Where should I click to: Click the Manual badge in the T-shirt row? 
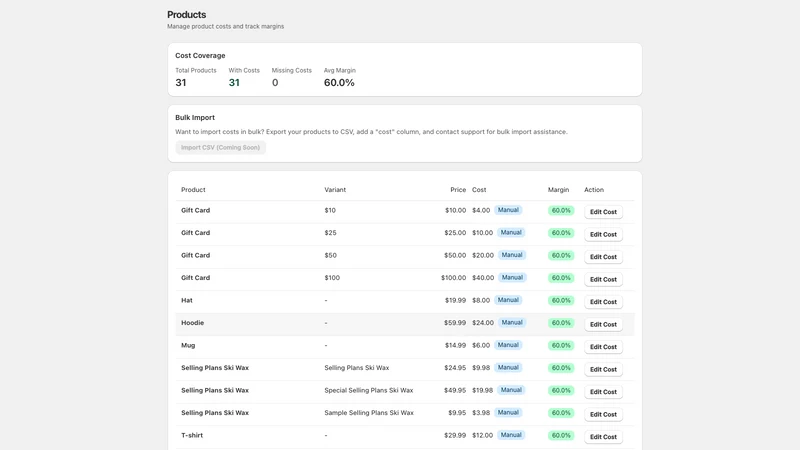pyautogui.click(x=511, y=435)
